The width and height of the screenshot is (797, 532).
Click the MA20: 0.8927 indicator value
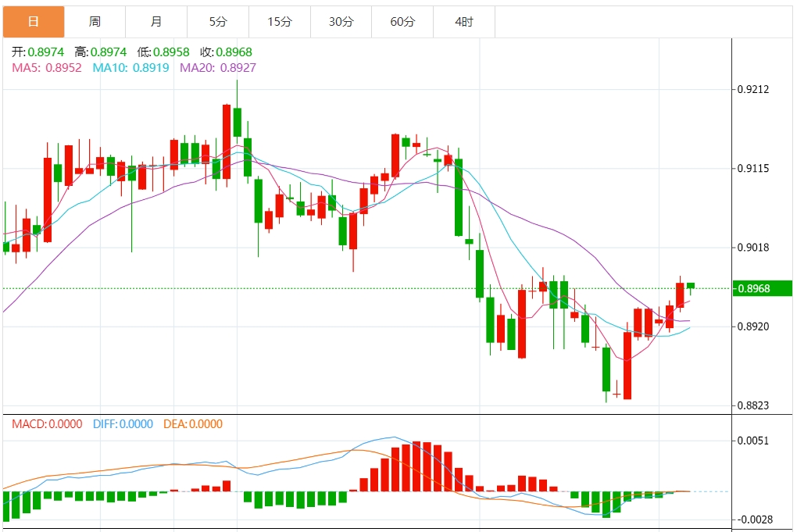217,68
